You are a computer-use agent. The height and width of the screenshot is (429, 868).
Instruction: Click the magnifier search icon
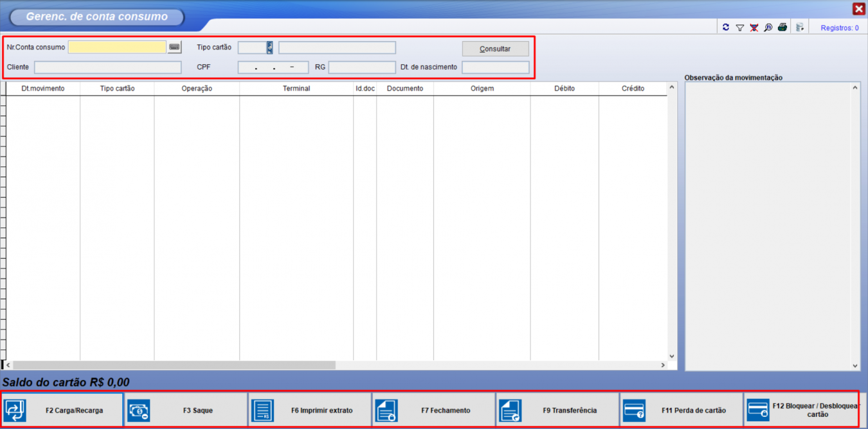pyautogui.click(x=768, y=28)
